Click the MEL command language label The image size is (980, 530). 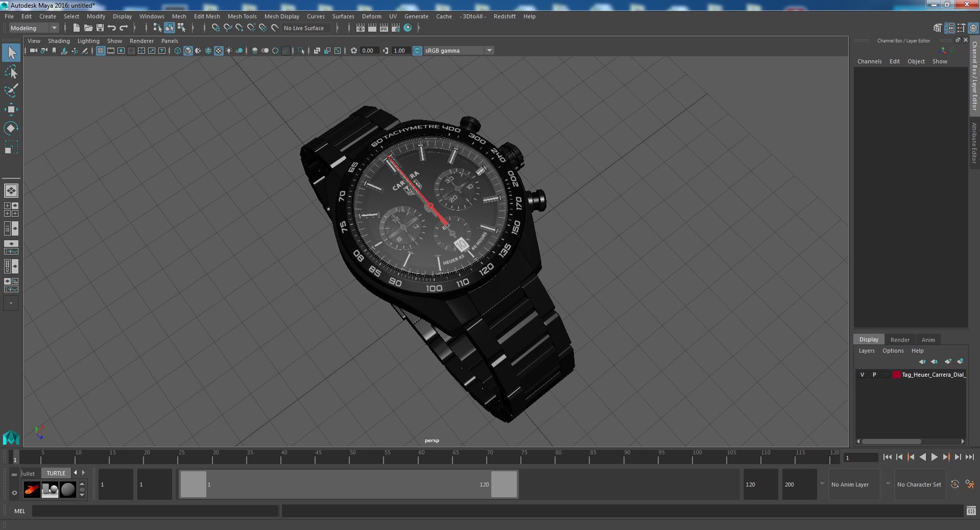(x=19, y=511)
